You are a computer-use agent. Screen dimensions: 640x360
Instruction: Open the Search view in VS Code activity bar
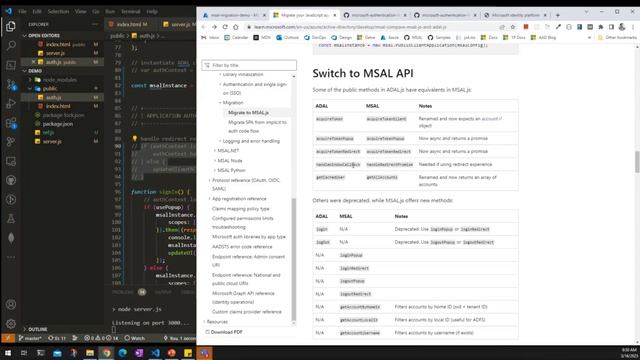[11, 45]
